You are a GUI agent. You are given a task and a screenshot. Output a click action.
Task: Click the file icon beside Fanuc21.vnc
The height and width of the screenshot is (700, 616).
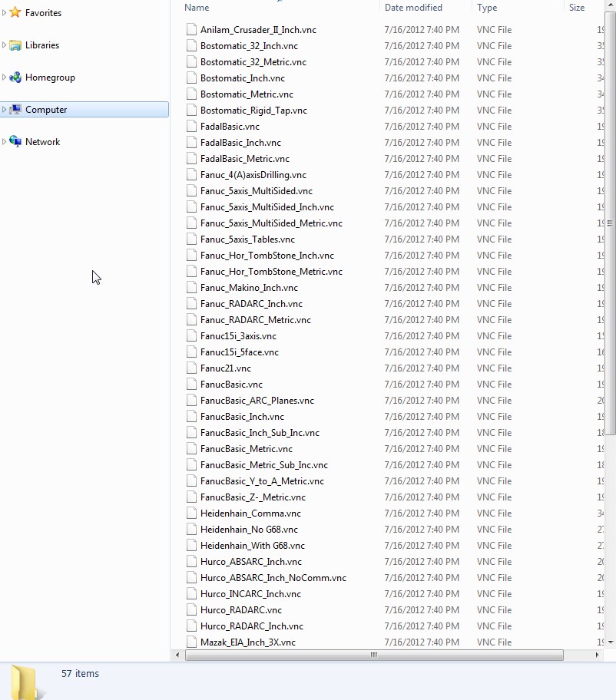tap(192, 368)
